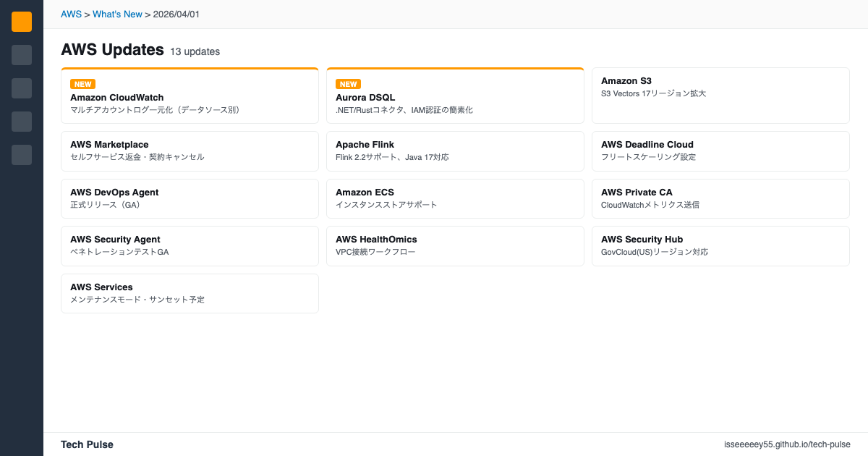
Task: Click NEW badge on Aurora DSQL card
Action: tap(348, 84)
